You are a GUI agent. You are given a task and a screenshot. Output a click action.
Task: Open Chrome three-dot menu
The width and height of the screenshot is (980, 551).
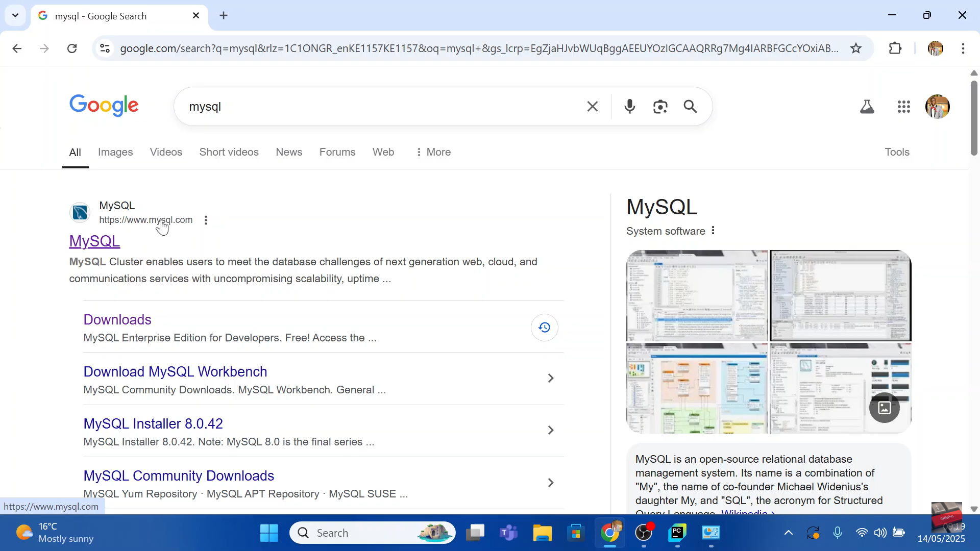tap(963, 48)
